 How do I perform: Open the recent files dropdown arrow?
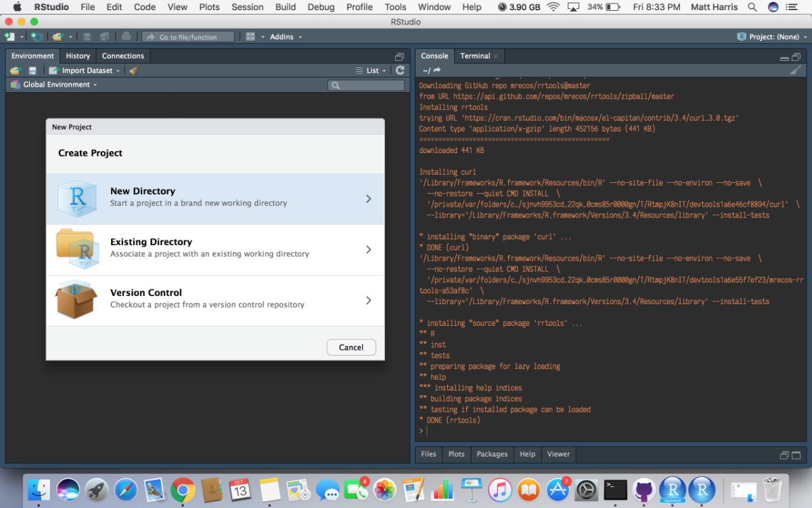[x=70, y=37]
